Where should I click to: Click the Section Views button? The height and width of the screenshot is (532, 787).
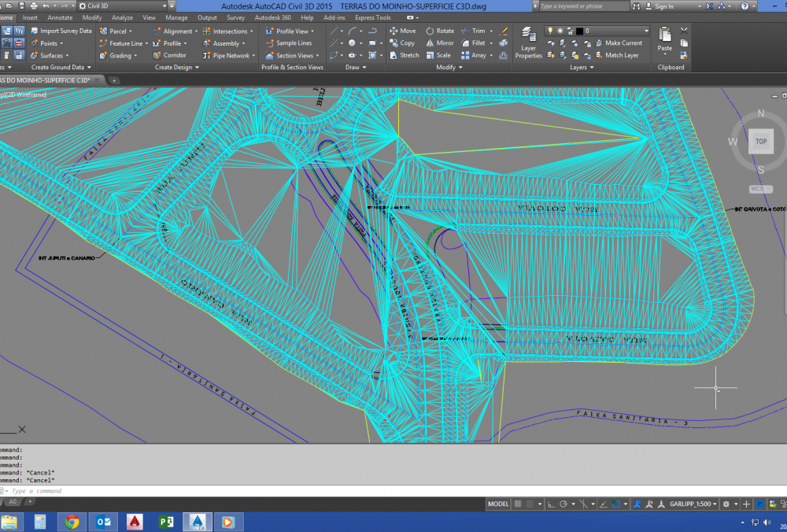pyautogui.click(x=292, y=55)
